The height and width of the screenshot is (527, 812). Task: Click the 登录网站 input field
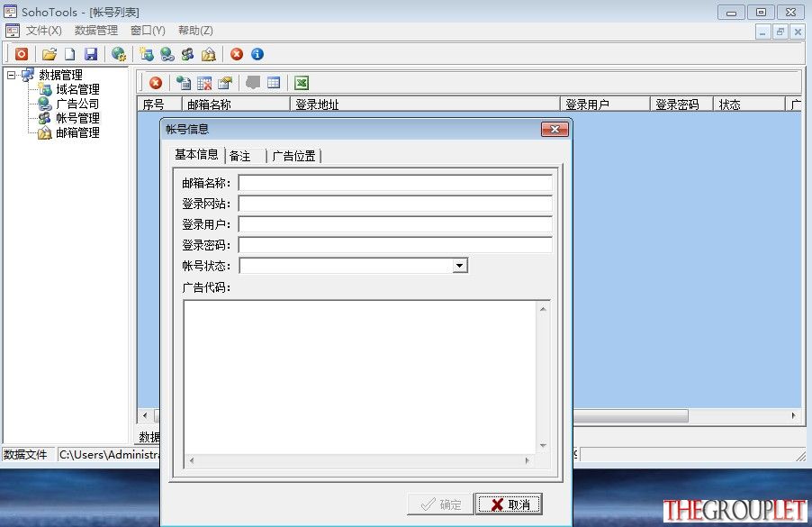pos(395,204)
